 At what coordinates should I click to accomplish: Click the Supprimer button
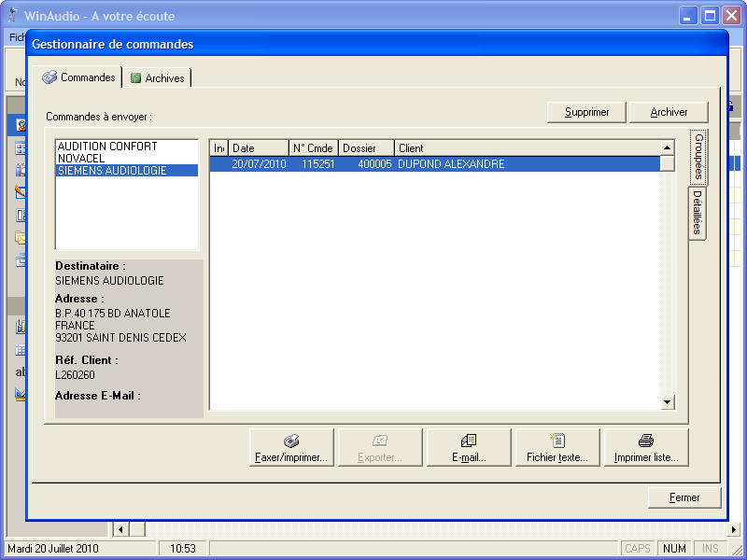[x=586, y=112]
